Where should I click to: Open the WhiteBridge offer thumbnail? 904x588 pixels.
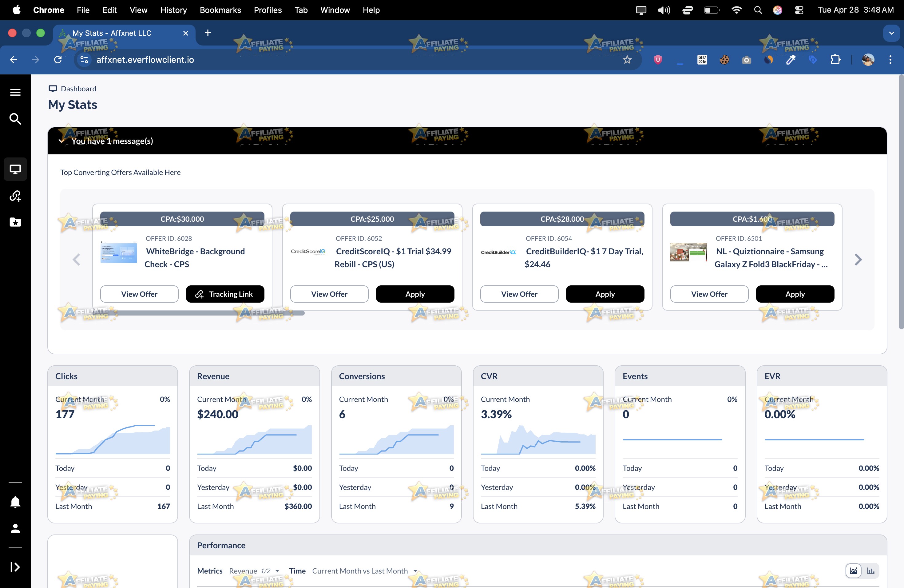coord(118,252)
